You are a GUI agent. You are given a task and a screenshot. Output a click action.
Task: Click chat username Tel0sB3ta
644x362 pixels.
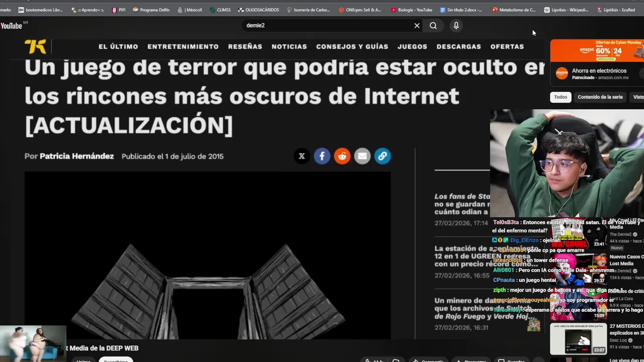(506, 222)
